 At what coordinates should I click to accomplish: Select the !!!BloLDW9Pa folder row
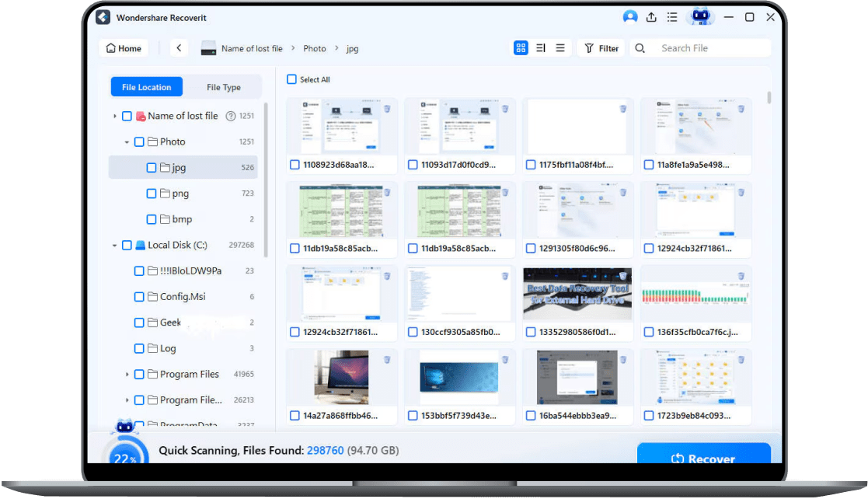183,270
